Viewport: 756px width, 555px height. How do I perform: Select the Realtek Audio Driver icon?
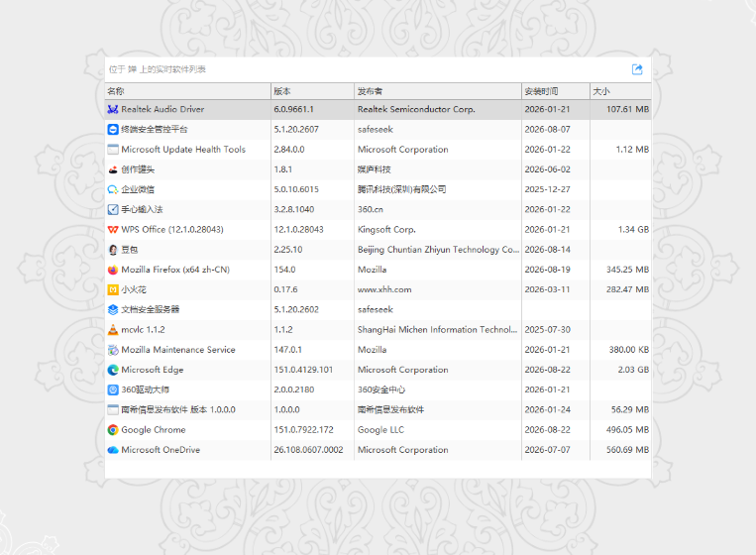point(113,109)
